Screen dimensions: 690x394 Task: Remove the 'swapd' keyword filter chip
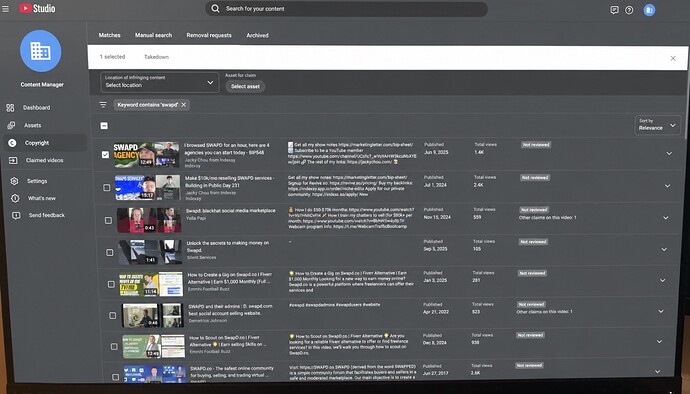pos(184,105)
